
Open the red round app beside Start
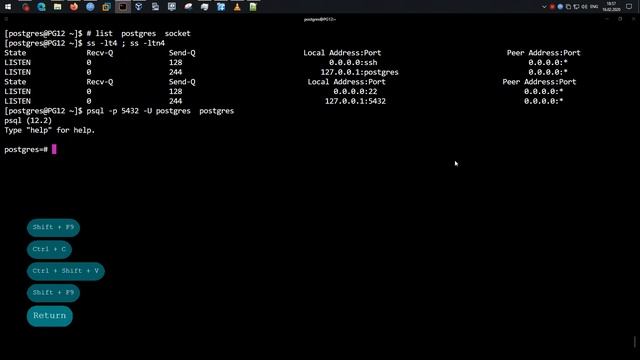click(x=26, y=7)
